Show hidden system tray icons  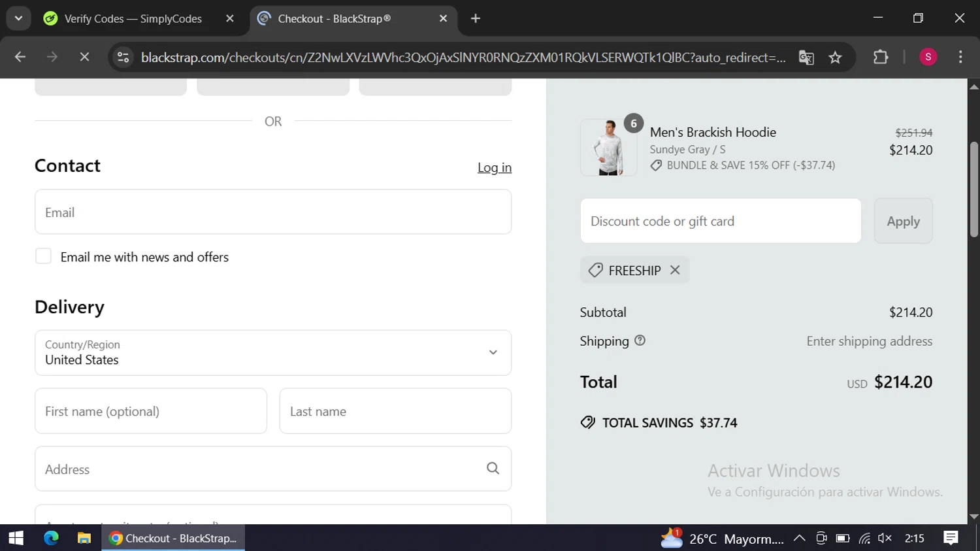799,538
